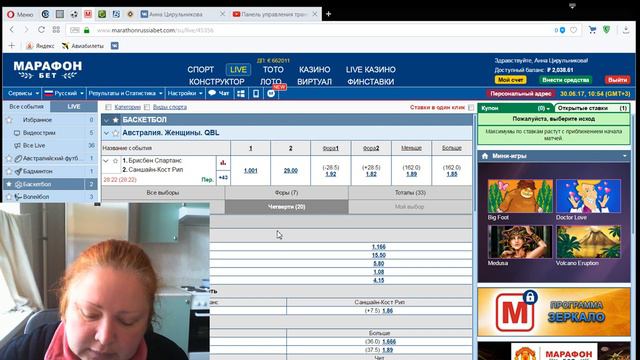This screenshot has height=360, width=640.
Task: Open a new browser tab with plus
Action: click(x=328, y=14)
